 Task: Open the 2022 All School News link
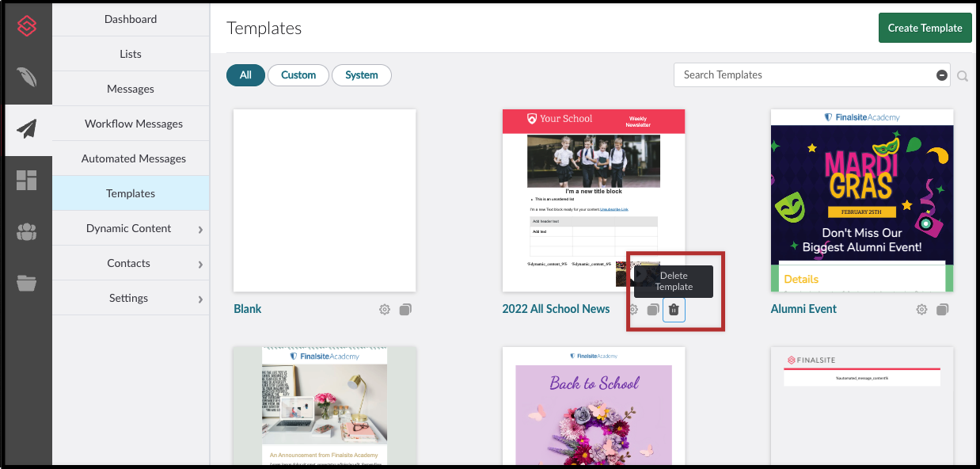pos(556,309)
